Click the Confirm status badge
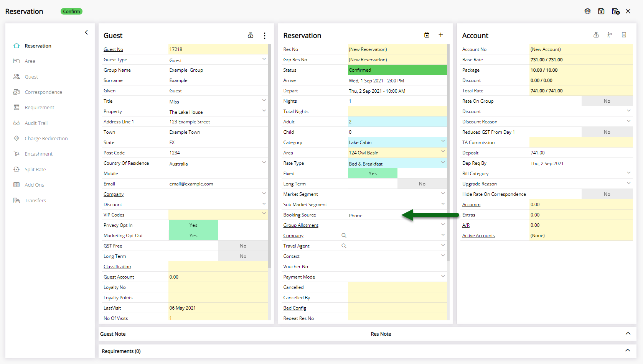The height and width of the screenshot is (364, 643). (x=71, y=11)
